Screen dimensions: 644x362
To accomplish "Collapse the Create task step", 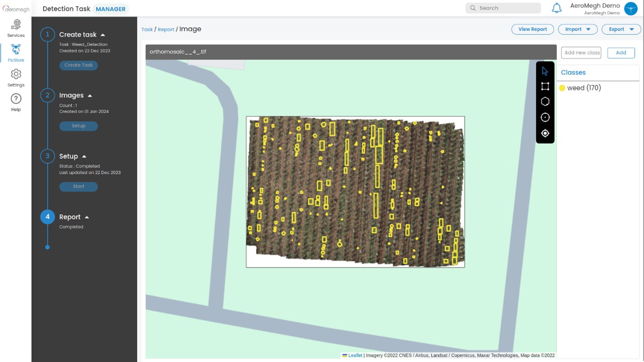I will [103, 35].
